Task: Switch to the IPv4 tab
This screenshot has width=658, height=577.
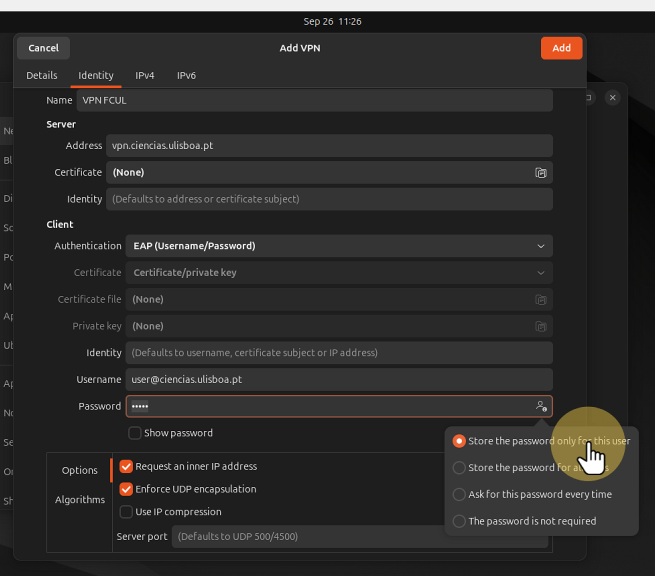Action: point(145,76)
